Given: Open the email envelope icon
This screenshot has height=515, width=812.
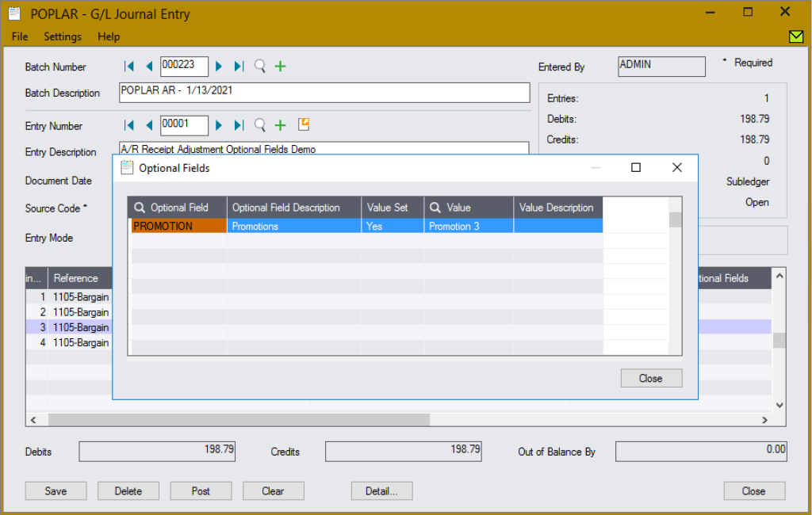Looking at the screenshot, I should pyautogui.click(x=795, y=36).
